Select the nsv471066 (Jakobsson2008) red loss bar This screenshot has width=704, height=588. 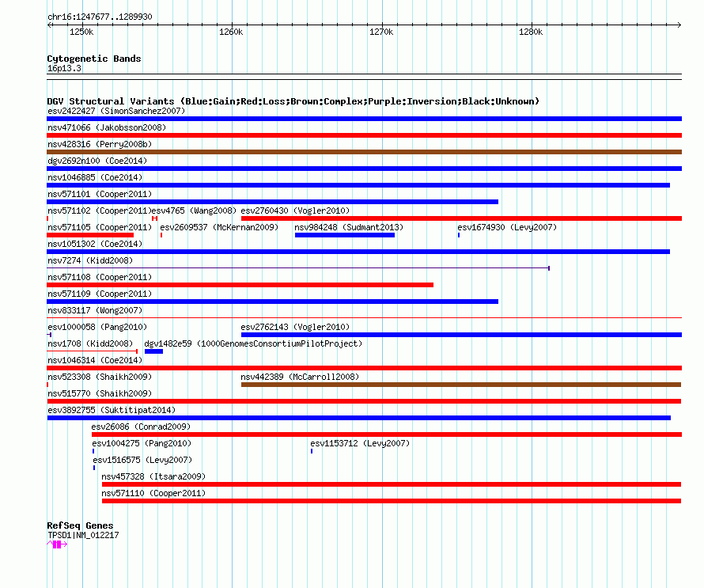[x=364, y=135]
